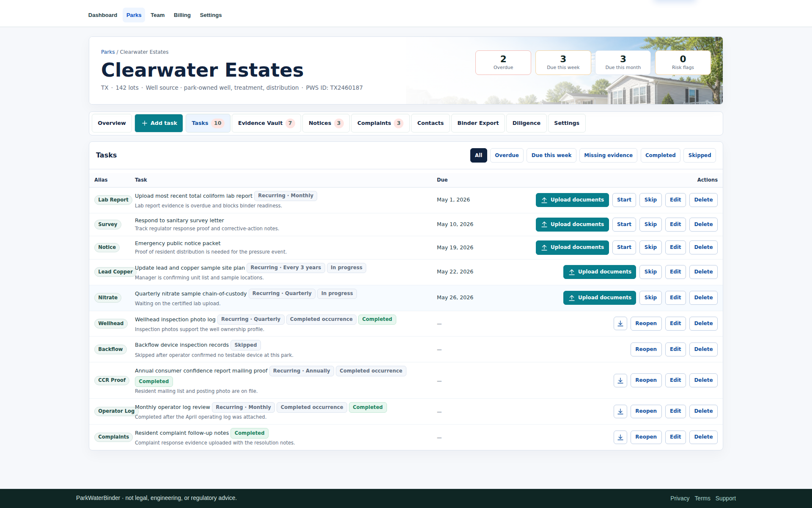Filter tasks by Overdue
The width and height of the screenshot is (812, 508).
point(507,155)
